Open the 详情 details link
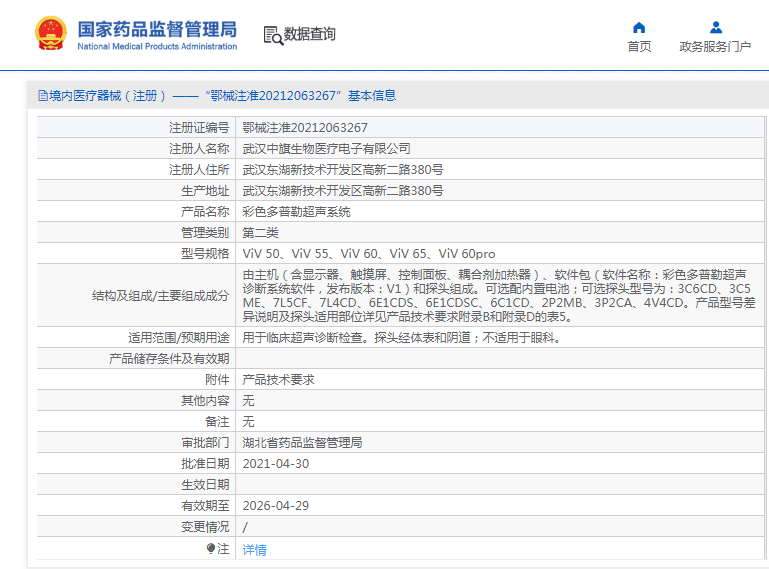Screen dimensions: 769x569 click(255, 549)
